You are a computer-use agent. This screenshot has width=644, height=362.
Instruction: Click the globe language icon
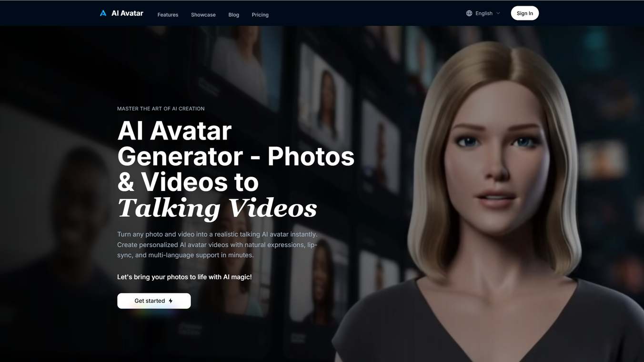point(469,13)
